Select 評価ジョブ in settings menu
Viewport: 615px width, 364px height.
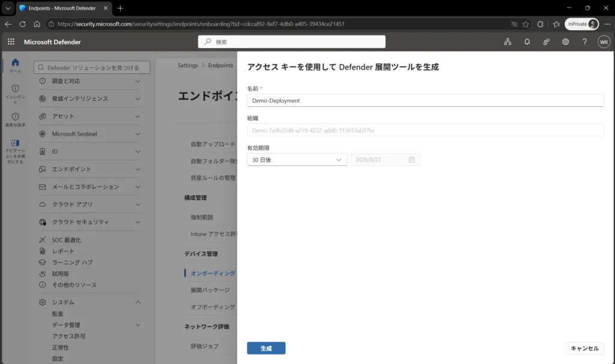[x=204, y=346]
